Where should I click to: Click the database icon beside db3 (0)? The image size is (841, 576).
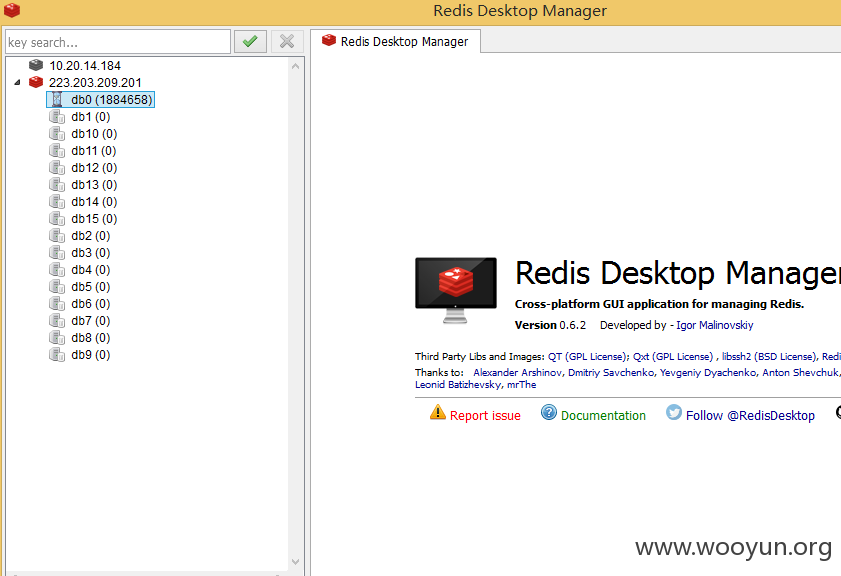pos(57,253)
